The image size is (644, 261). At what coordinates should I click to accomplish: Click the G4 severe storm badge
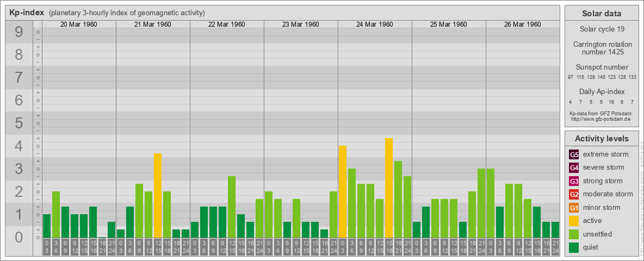[574, 168]
